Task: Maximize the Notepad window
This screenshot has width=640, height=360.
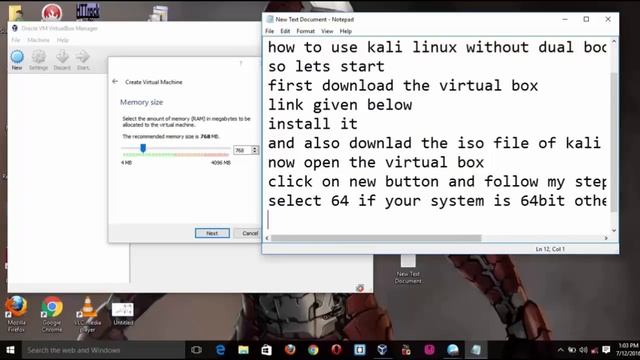Action: [x=586, y=19]
